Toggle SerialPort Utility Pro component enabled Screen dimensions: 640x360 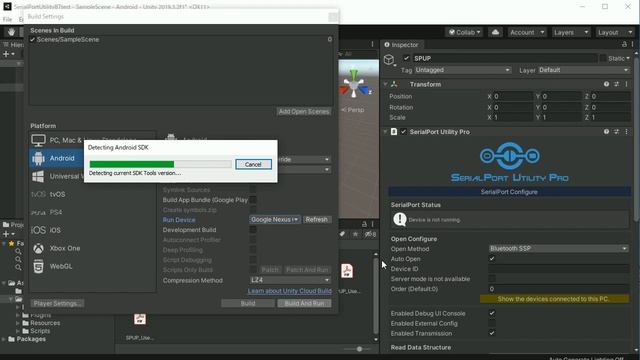403,131
